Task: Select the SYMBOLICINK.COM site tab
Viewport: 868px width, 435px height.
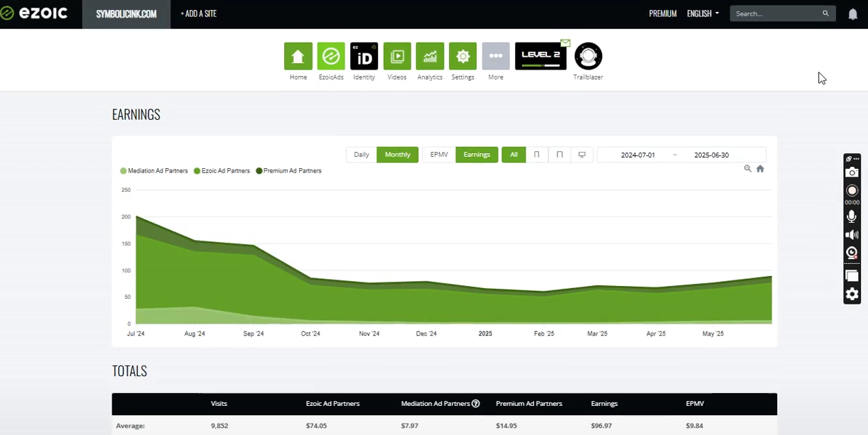Action: coord(126,14)
